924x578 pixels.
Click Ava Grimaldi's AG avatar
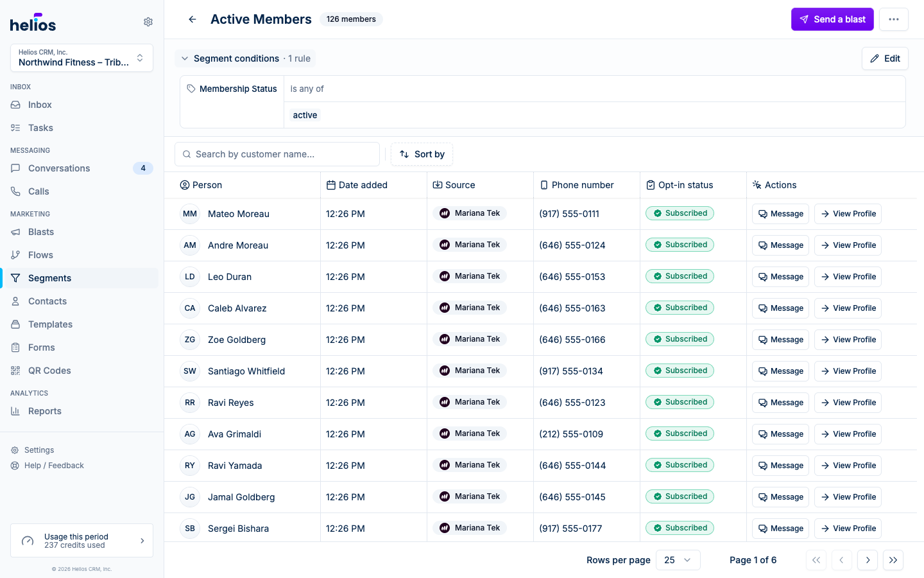pos(190,434)
